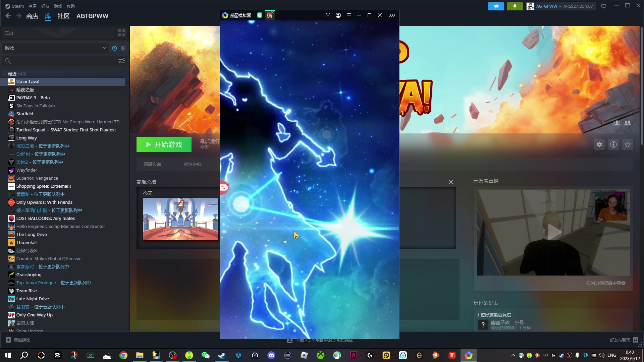The width and height of the screenshot is (644, 362).
Task: Open friends and chat panel
Action: pyautogui.click(x=624, y=340)
